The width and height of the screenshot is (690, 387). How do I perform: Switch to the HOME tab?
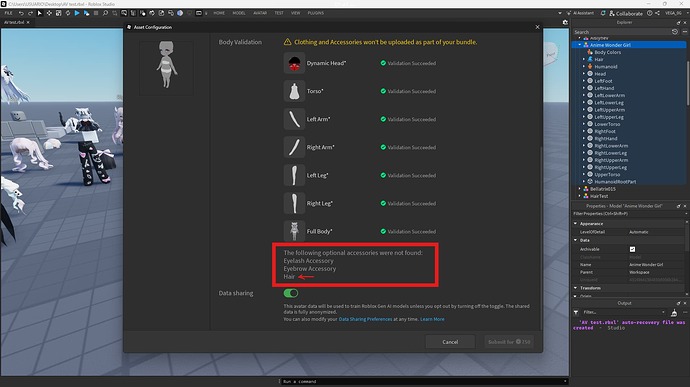tap(219, 13)
